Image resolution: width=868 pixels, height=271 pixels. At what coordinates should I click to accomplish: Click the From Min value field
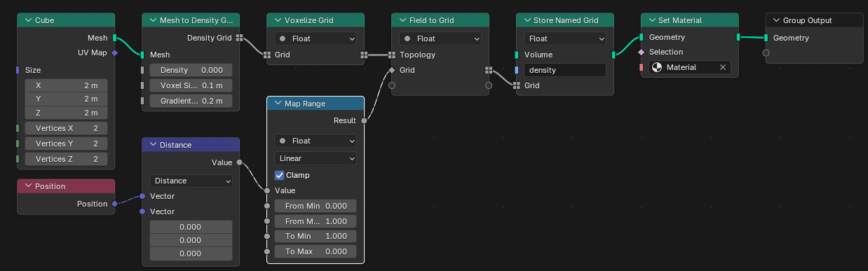click(316, 206)
